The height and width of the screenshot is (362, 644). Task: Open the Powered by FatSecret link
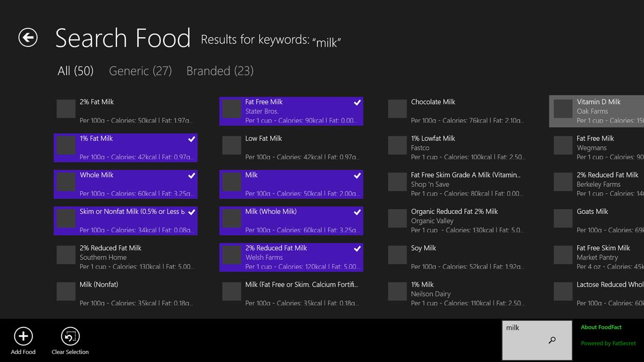(608, 343)
